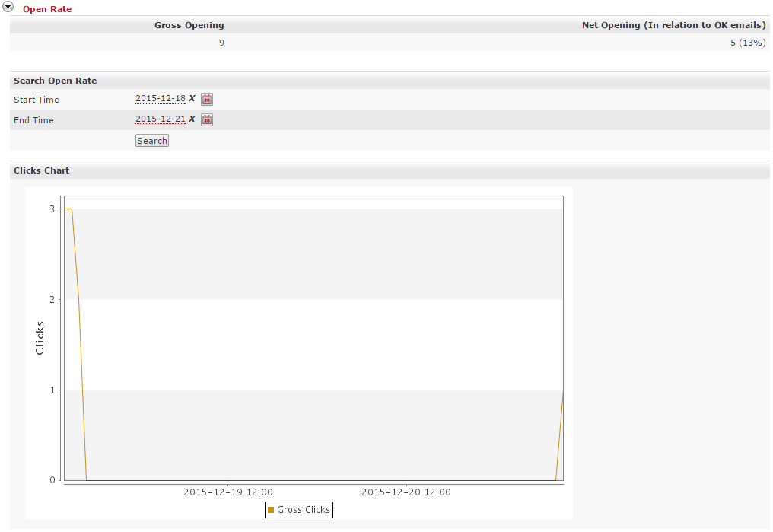The width and height of the screenshot is (773, 532).
Task: Click the Gross Opening value 9
Action: [x=221, y=43]
